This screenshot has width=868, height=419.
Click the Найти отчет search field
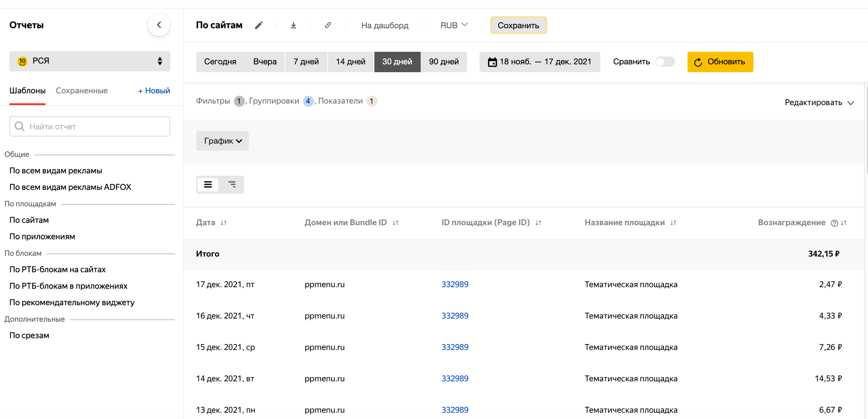90,126
